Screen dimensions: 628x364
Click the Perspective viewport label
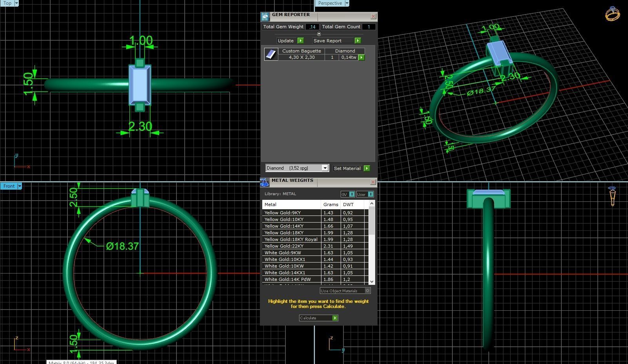330,3
